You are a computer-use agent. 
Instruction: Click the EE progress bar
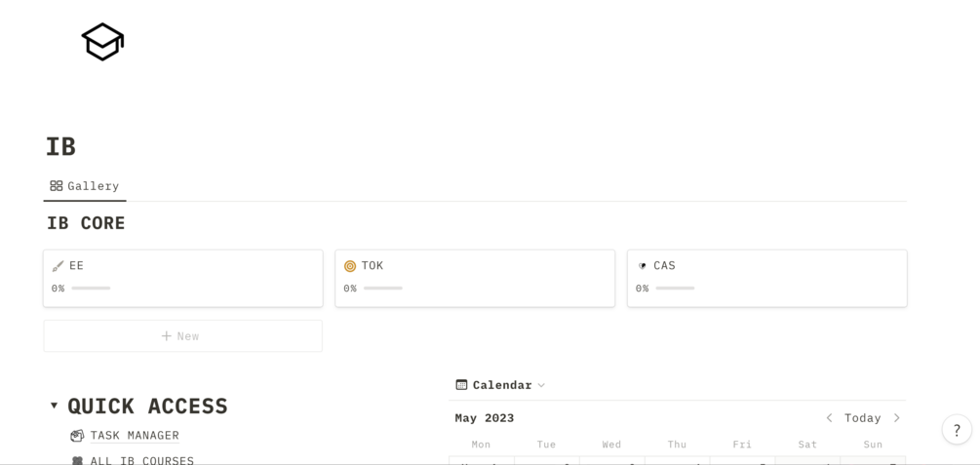pyautogui.click(x=91, y=289)
